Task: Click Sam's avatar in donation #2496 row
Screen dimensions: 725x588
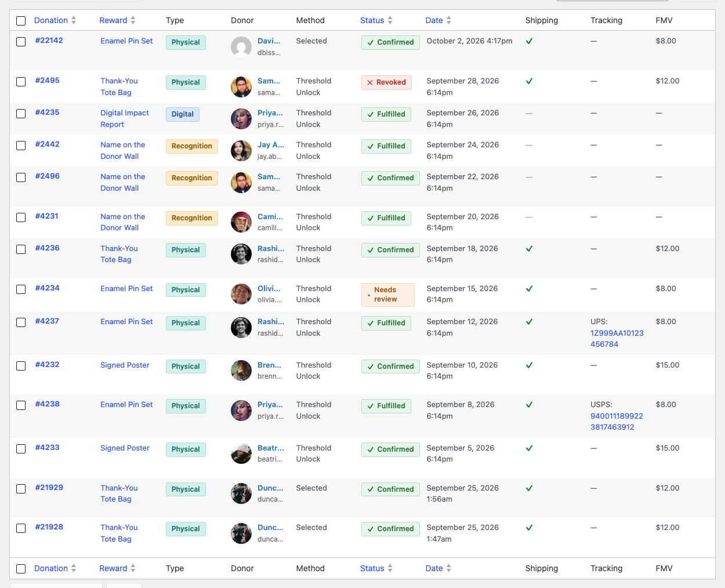Action: tap(241, 183)
